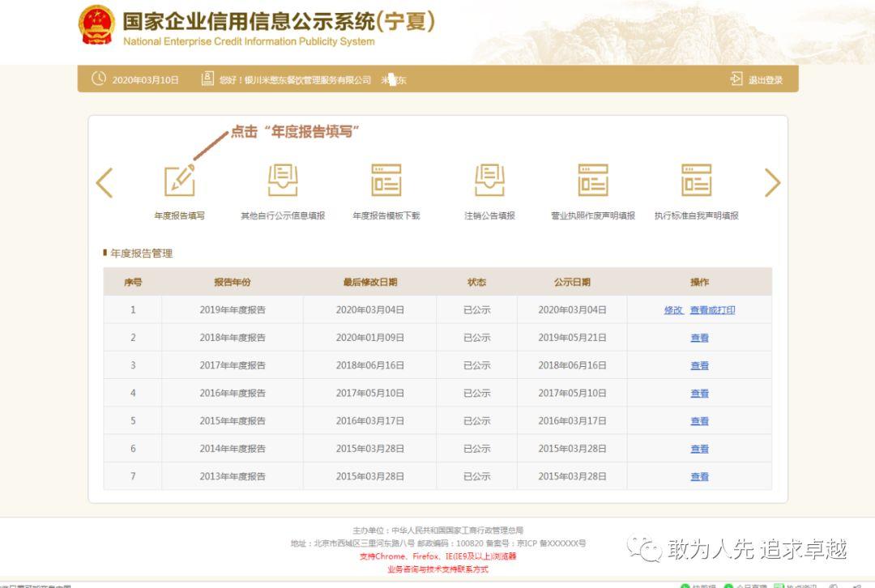
Task: View the 2016年年度报告 via 查看
Action: pos(699,394)
